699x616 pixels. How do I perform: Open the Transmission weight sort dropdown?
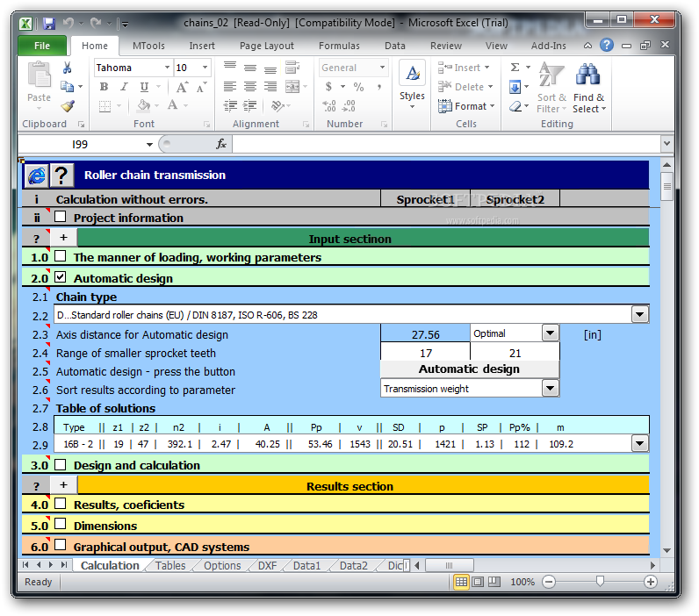click(550, 388)
